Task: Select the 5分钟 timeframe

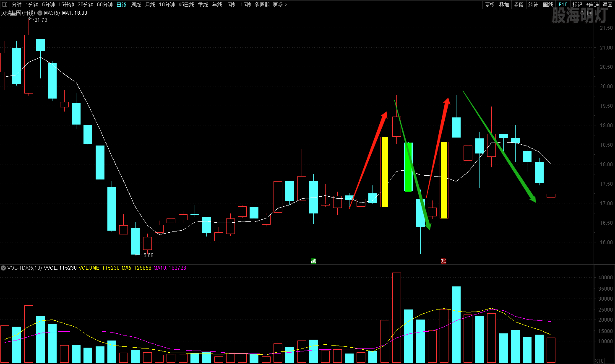Action: coord(48,5)
